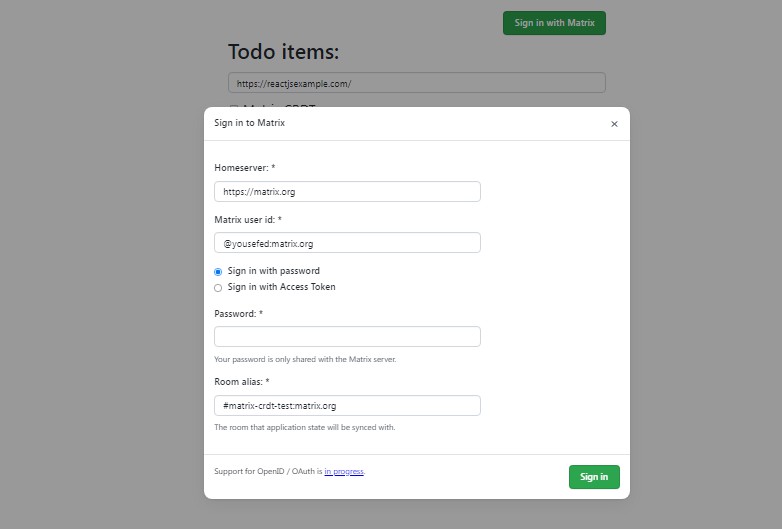This screenshot has width=782, height=529.
Task: Click the todo input containing reactjsexample.com URL
Action: [416, 83]
